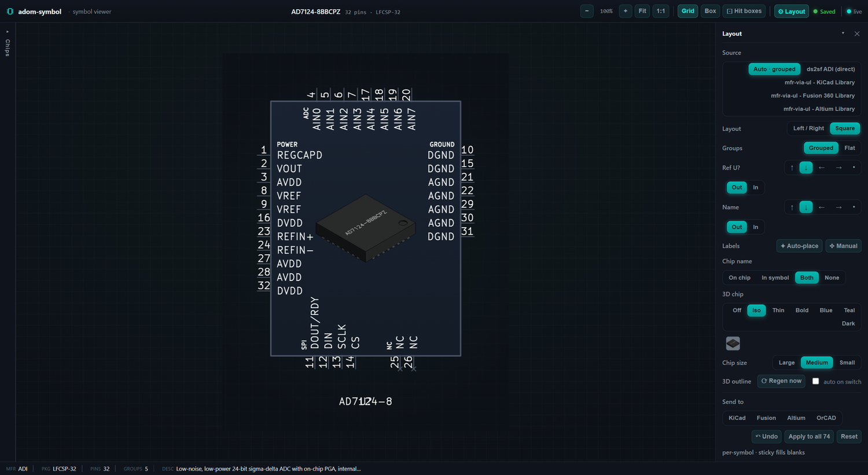This screenshot has height=475, width=868.
Task: Select ds2sf ADI (direct) source
Action: (x=830, y=70)
